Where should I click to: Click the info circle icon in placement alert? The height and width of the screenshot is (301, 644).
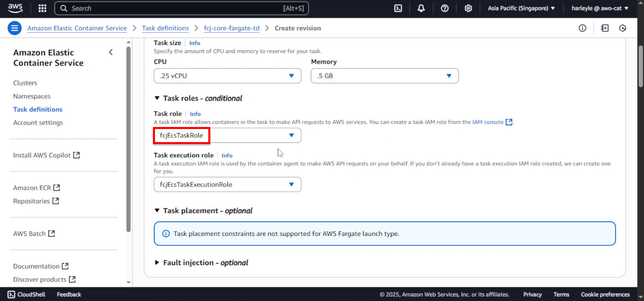(x=166, y=233)
